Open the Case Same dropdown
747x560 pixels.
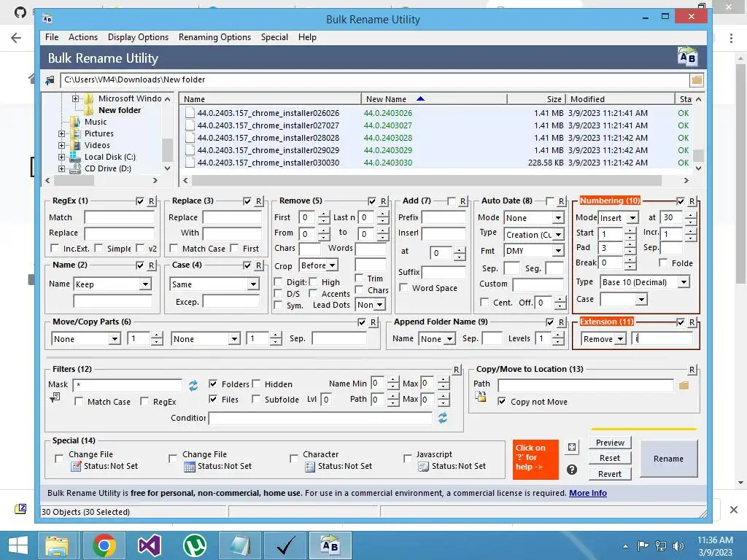click(253, 284)
